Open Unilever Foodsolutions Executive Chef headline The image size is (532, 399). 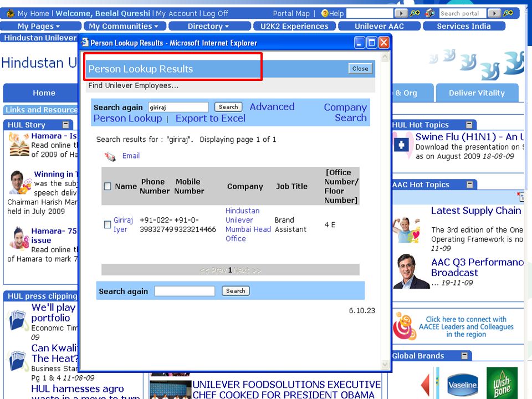pos(287,390)
